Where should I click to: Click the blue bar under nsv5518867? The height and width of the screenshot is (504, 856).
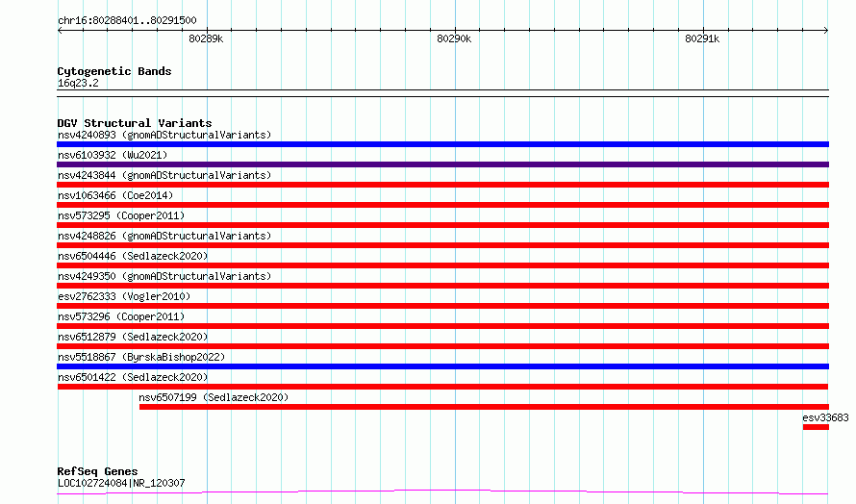tap(442, 366)
